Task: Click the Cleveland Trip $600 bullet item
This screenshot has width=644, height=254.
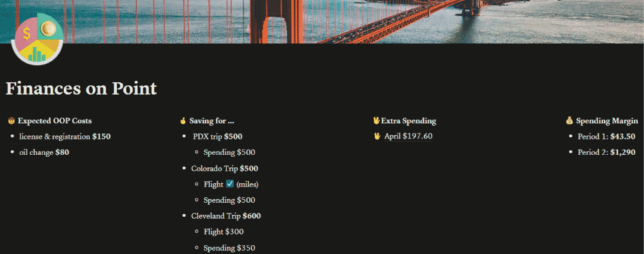Action: point(226,216)
